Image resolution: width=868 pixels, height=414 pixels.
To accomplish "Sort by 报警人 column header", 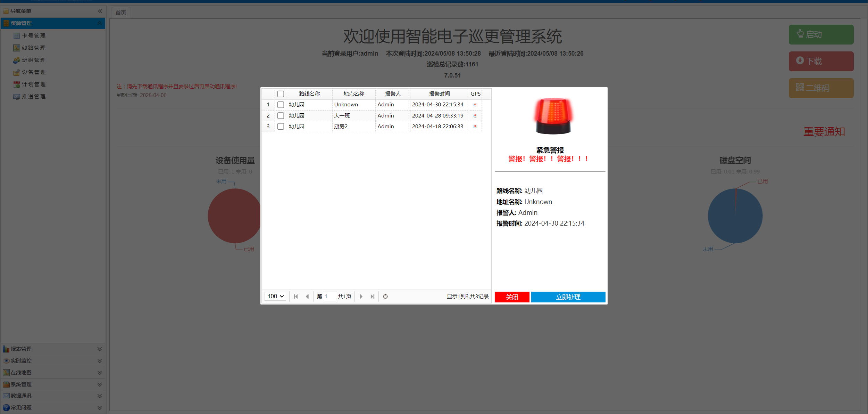I will point(393,94).
